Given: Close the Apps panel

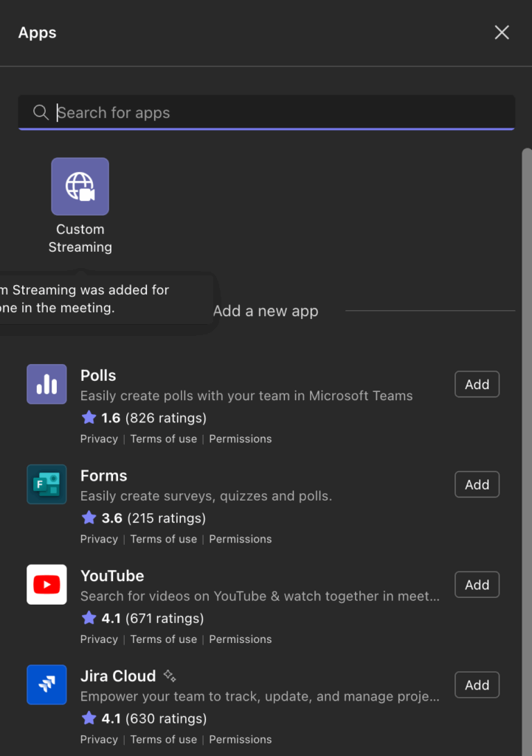Looking at the screenshot, I should [x=502, y=32].
